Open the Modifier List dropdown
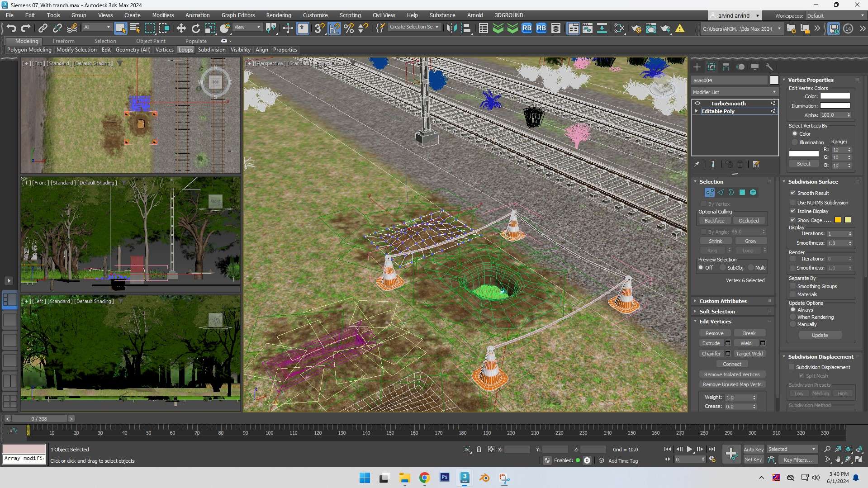This screenshot has width=868, height=488. [774, 92]
